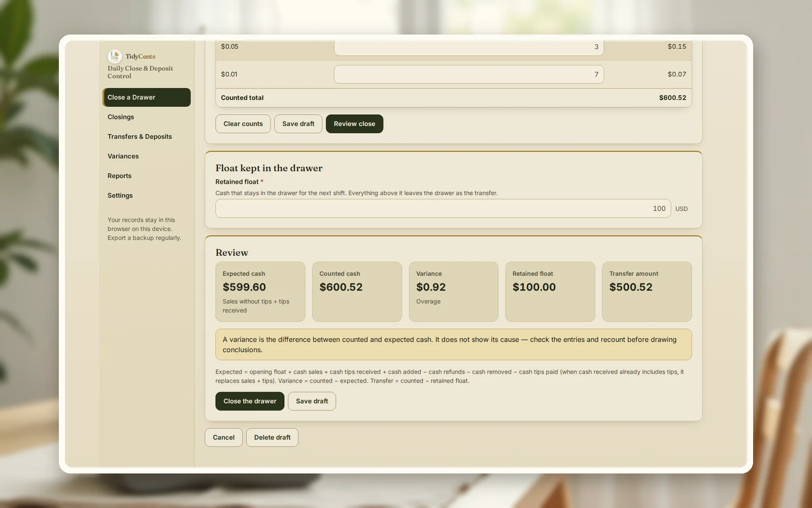Click the Overage label under Variance
812x508 pixels.
(x=428, y=301)
